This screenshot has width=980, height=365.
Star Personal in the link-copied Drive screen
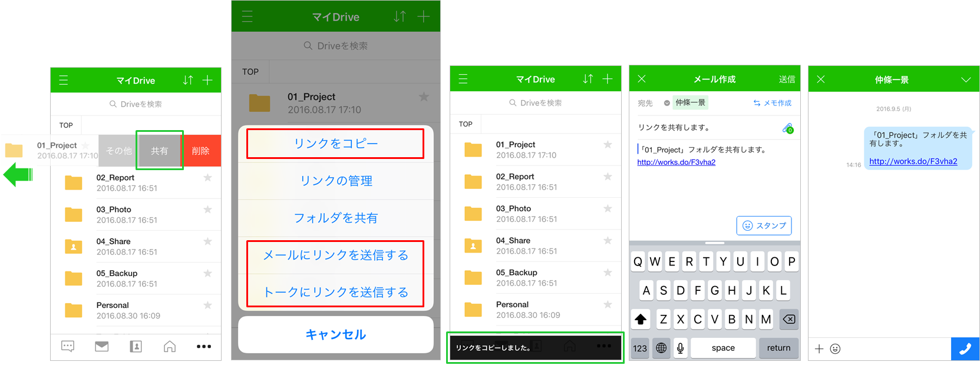click(x=608, y=304)
